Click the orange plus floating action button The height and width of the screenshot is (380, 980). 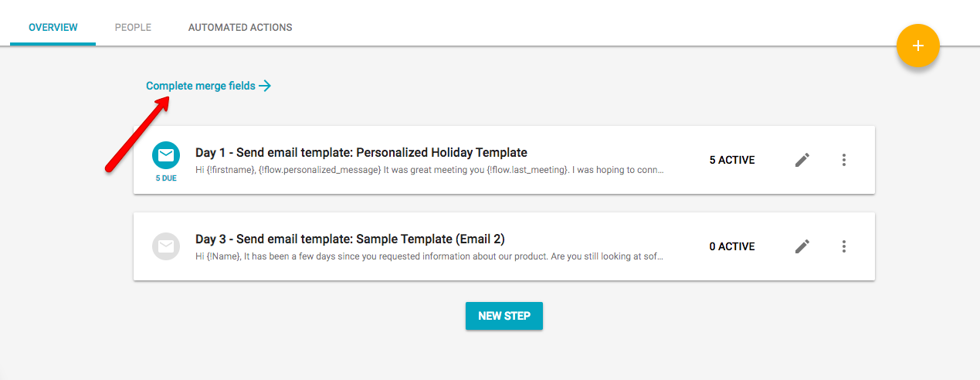coord(917,46)
